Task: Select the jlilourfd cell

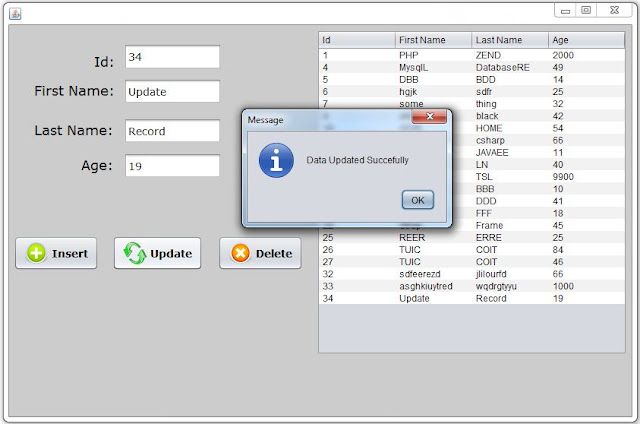Action: 510,274
